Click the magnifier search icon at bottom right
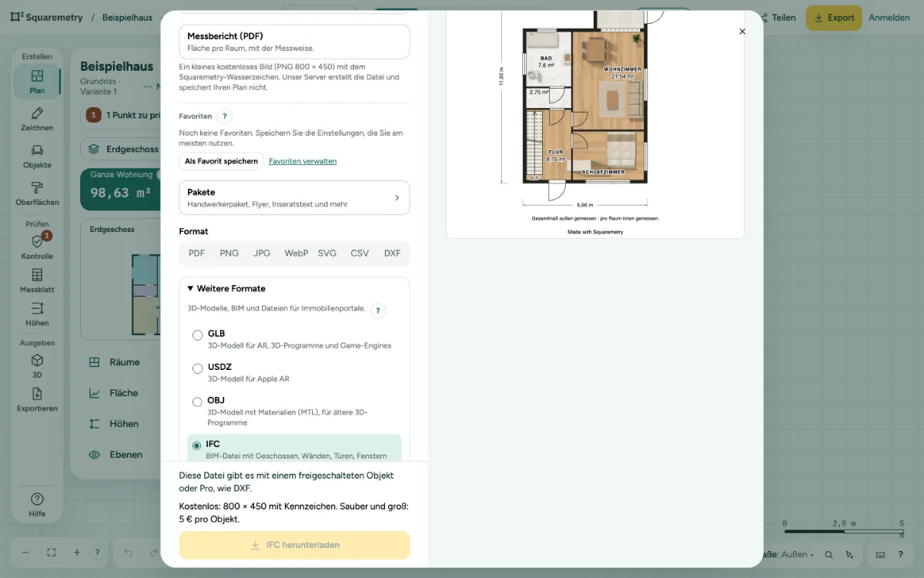 [x=829, y=554]
